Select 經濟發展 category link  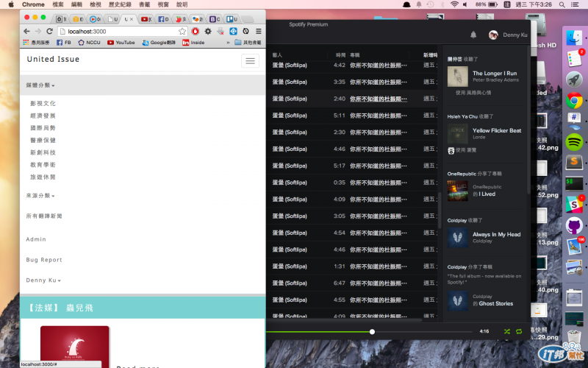(43, 116)
